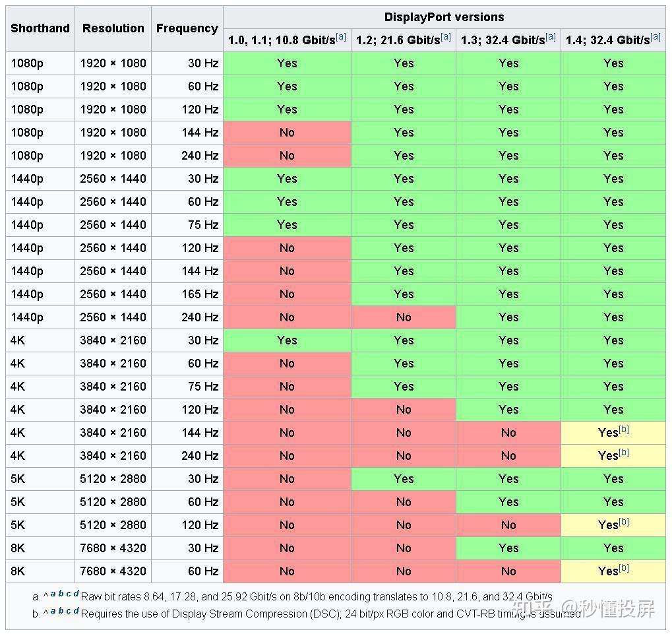Open footnote [a] beside 1.2; 21.6 Gbit/s
672x636 pixels.
pyautogui.click(x=446, y=37)
